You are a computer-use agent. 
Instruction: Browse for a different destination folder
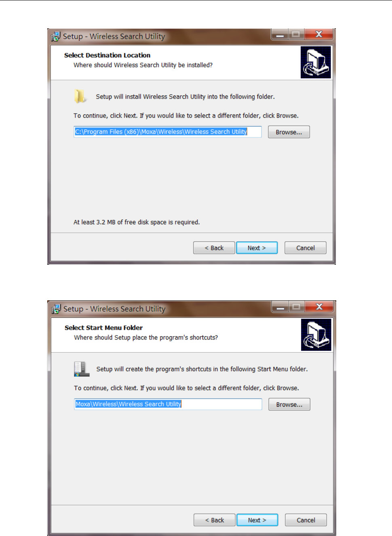(x=289, y=132)
